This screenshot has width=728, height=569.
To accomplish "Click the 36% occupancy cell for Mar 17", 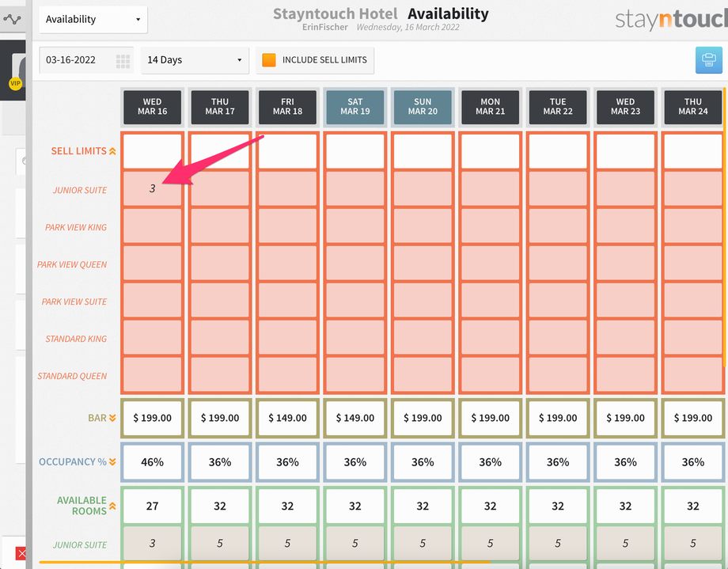I will coord(220,462).
